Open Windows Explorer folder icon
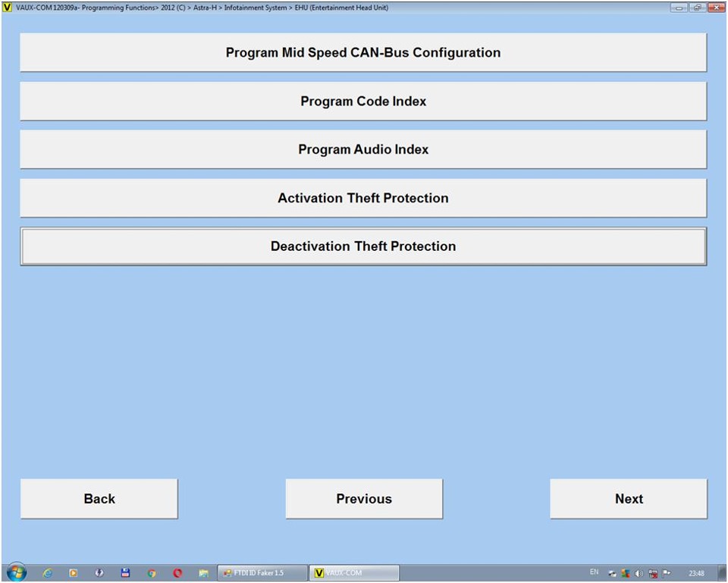 point(203,573)
